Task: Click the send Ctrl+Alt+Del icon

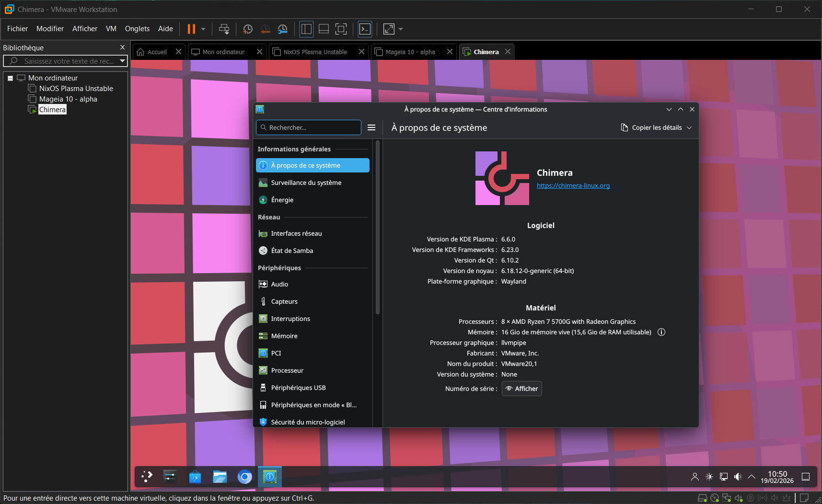Action: point(224,29)
